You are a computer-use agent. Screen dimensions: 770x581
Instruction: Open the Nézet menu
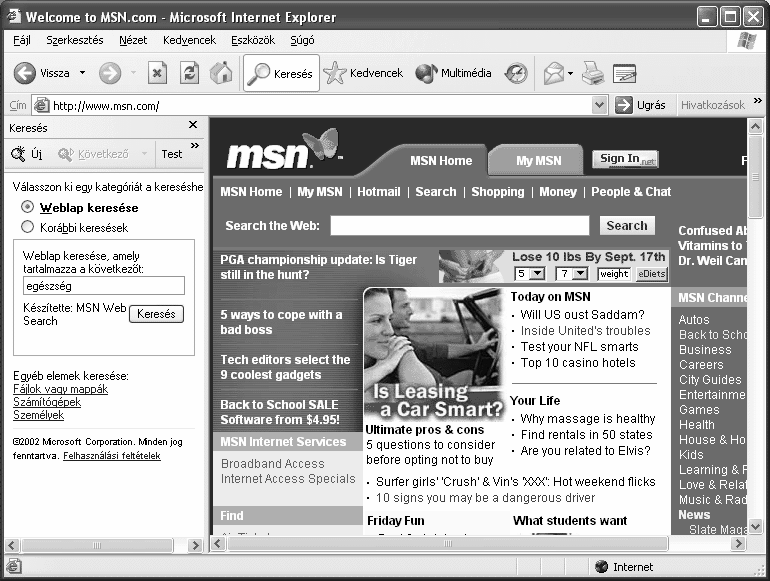tap(133, 40)
